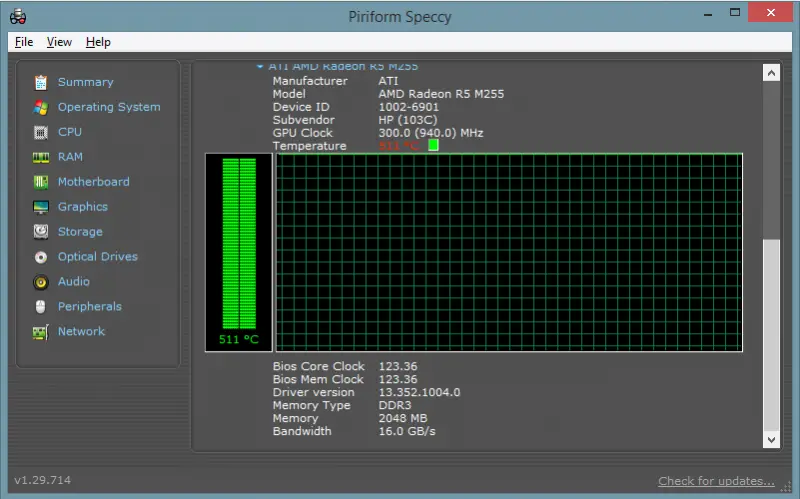
Task: Select the Storage drive icon
Action: click(41, 232)
